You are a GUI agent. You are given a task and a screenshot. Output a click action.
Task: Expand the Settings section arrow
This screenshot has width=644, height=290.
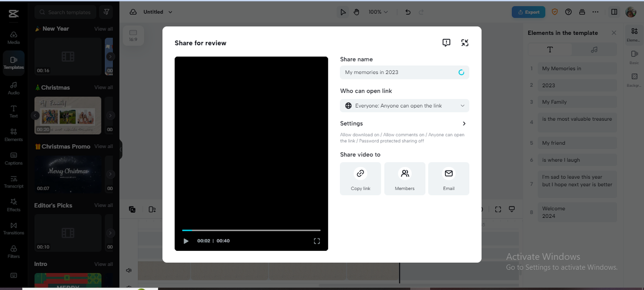coord(464,124)
